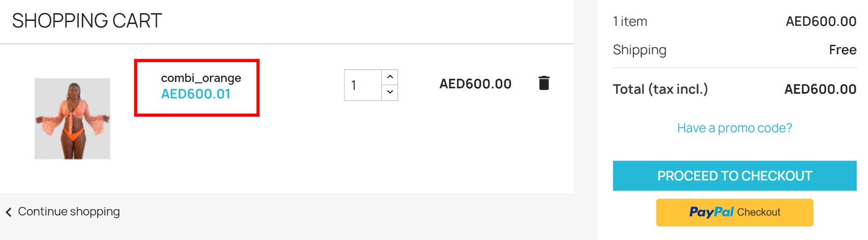
Task: Click the 1 item summary label
Action: click(x=630, y=21)
